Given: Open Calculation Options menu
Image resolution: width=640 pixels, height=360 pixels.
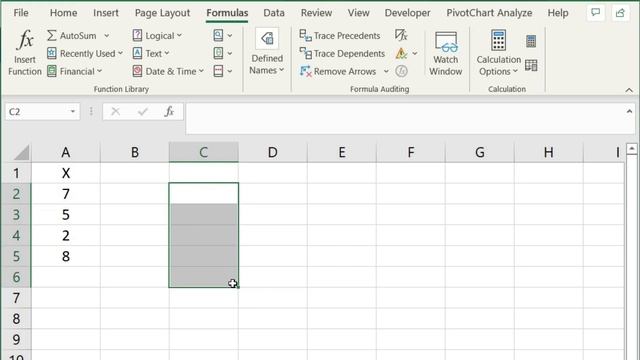Looking at the screenshot, I should tap(498, 53).
